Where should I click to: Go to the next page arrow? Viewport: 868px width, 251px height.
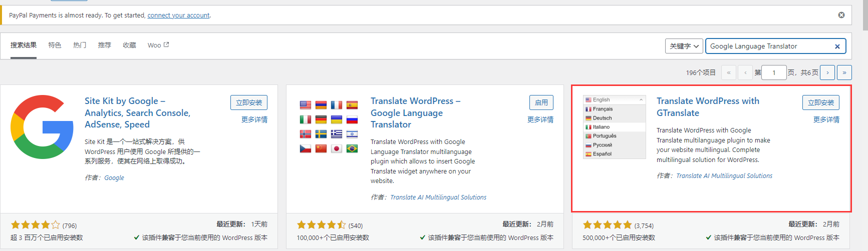pyautogui.click(x=827, y=72)
